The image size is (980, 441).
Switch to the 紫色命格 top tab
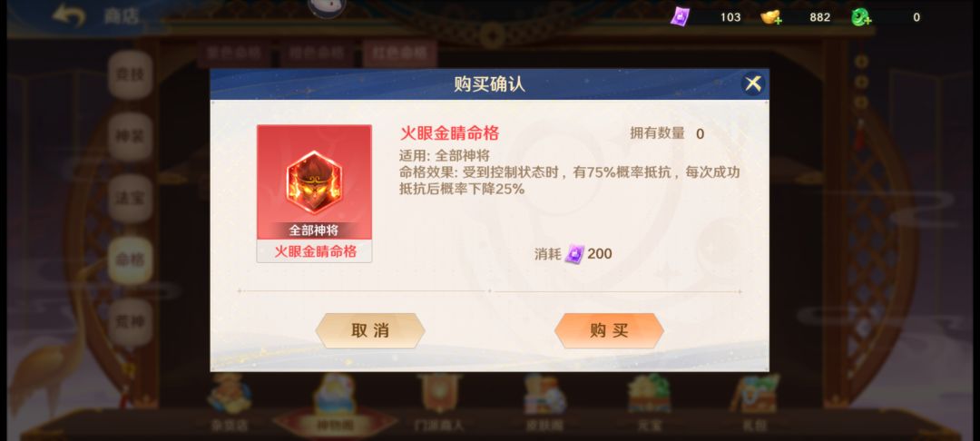[x=234, y=54]
